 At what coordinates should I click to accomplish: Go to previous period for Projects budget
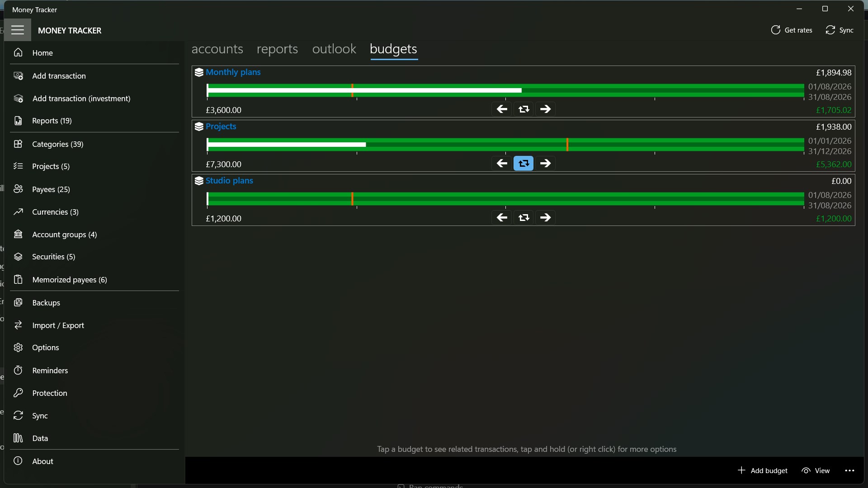(x=502, y=164)
